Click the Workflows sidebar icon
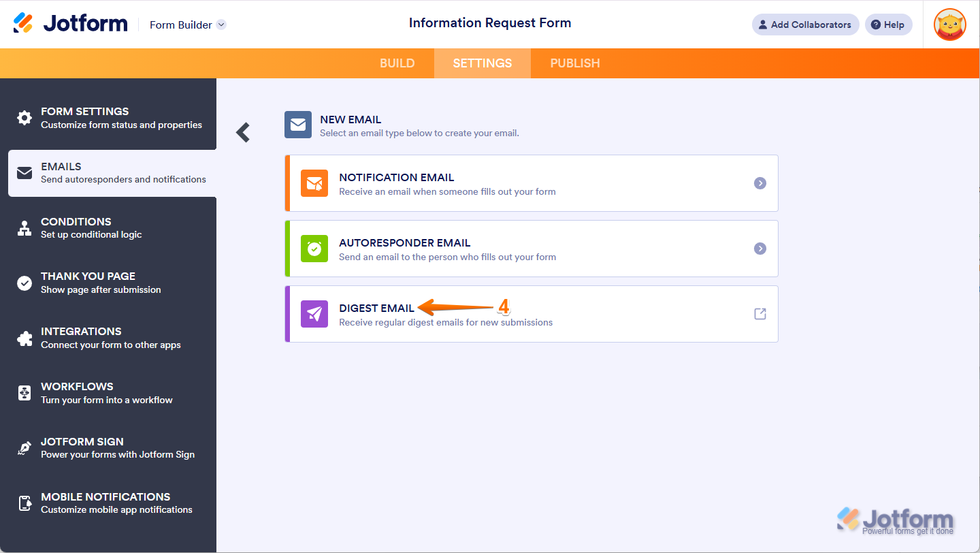 pyautogui.click(x=24, y=393)
